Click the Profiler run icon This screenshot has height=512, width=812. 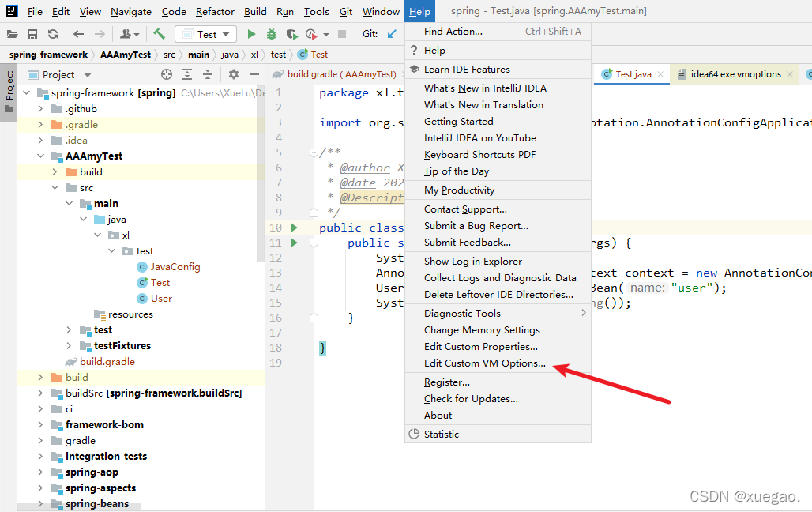(x=311, y=34)
